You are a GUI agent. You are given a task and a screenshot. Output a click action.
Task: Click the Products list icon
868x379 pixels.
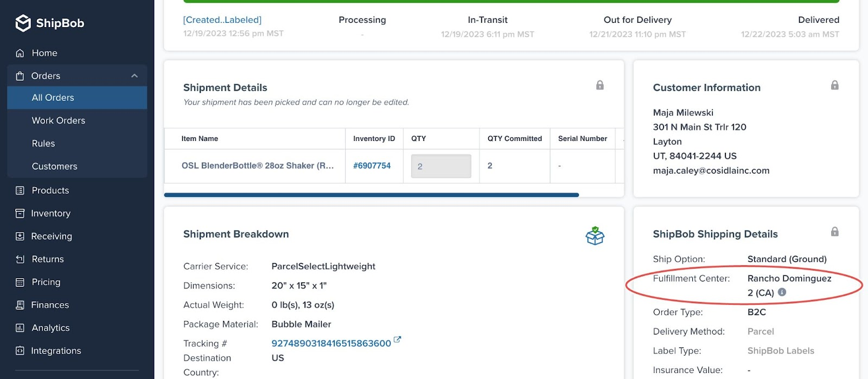20,190
